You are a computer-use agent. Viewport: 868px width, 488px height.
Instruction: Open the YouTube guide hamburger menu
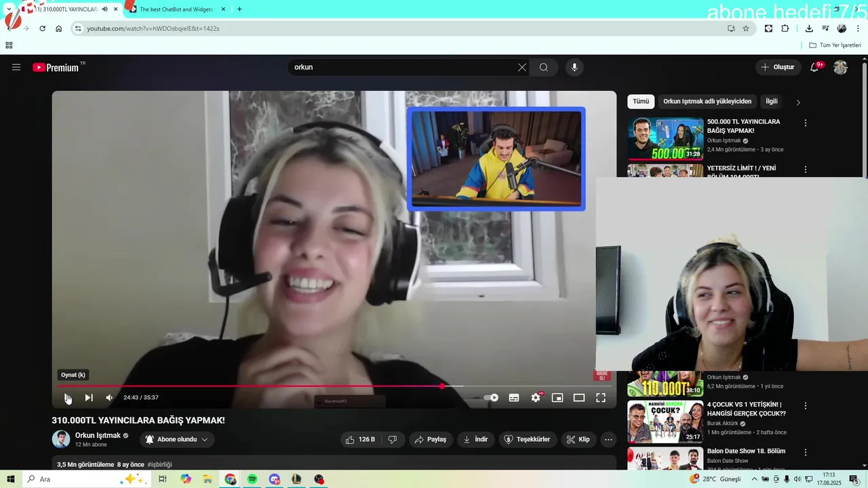point(16,67)
